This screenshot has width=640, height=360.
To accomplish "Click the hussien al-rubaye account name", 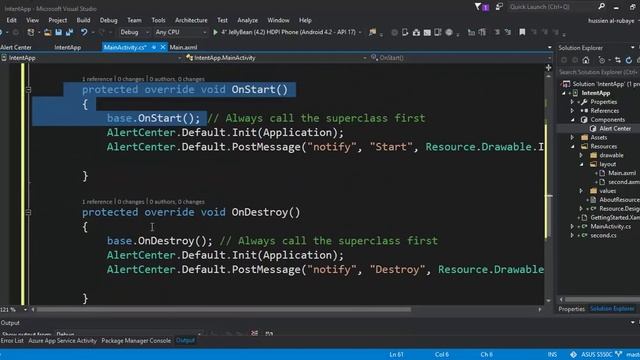I will click(611, 20).
